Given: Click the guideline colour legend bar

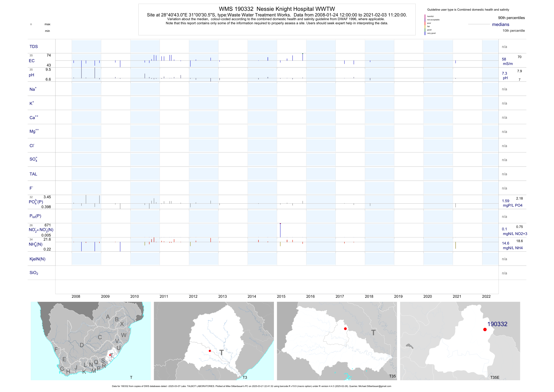Looking at the screenshot, I should [x=425, y=25].
